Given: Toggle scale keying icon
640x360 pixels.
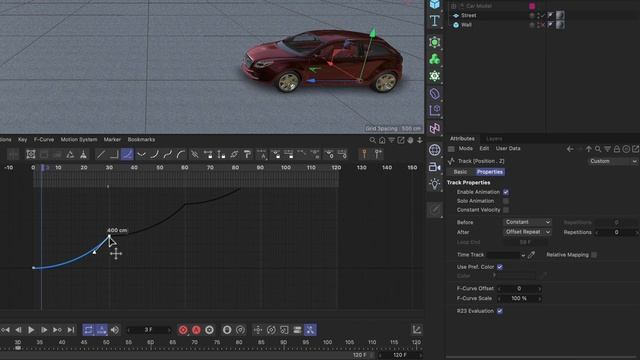Looking at the screenshot, I should point(284,330).
